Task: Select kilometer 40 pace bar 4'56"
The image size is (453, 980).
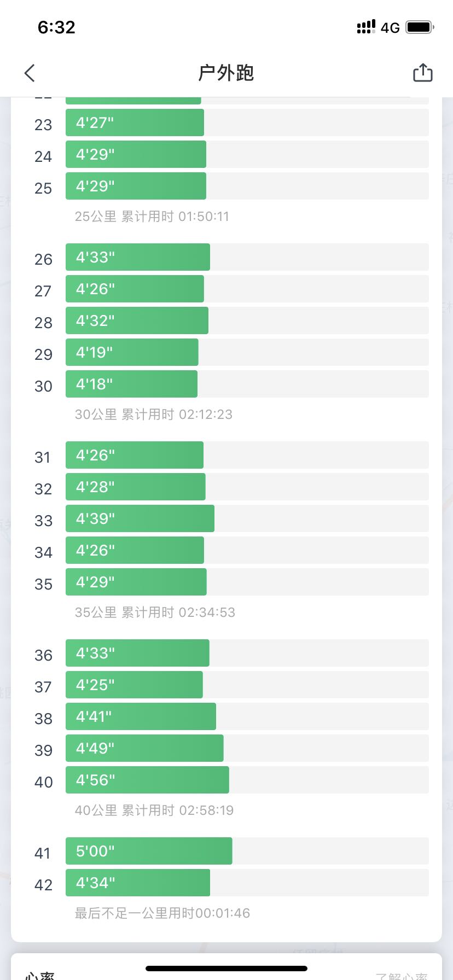Action: click(x=147, y=780)
